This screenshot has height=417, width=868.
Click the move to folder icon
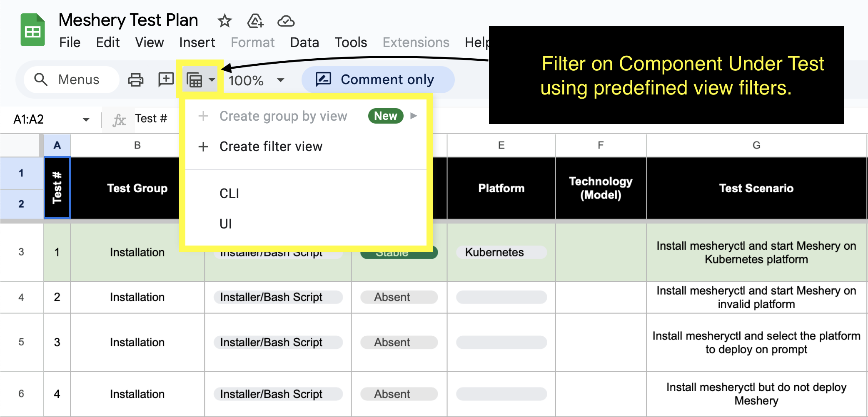point(255,21)
